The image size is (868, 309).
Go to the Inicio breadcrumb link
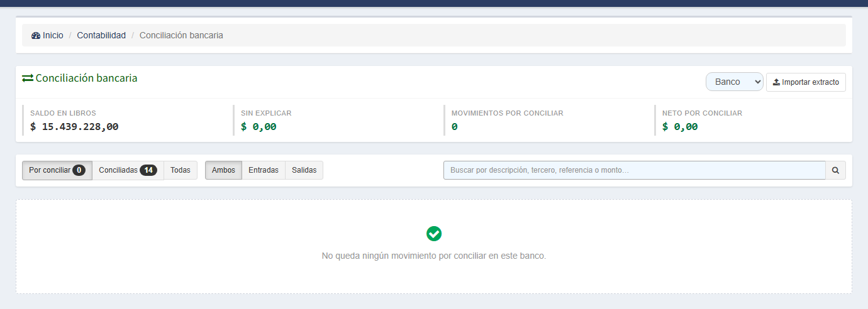point(53,36)
